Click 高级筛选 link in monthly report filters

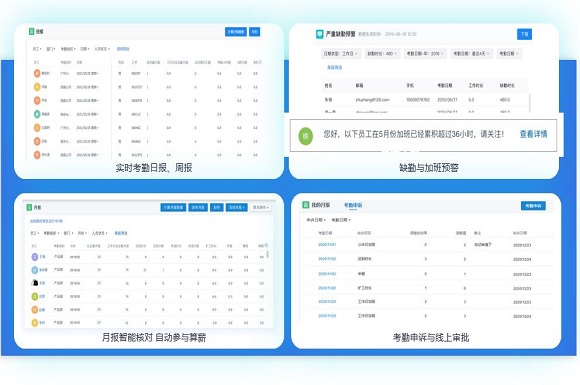coord(121,233)
